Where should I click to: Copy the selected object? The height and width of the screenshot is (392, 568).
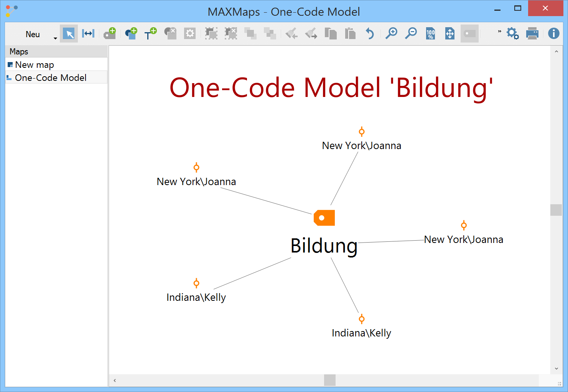tap(331, 34)
